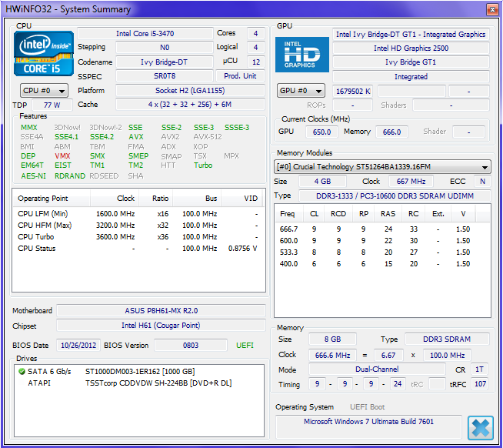This screenshot has height=448, width=503.
Task: Click the module clock 667 MHz field
Action: coord(411,182)
